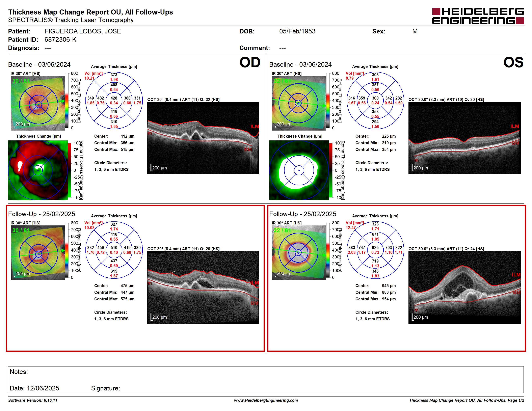532x411 pixels.
Task: Click the OD follow-up OCT B-scan image
Action: pyautogui.click(x=203, y=287)
